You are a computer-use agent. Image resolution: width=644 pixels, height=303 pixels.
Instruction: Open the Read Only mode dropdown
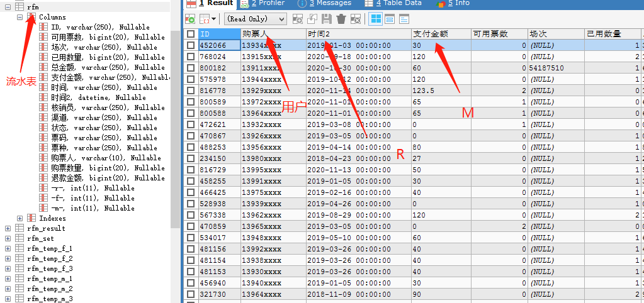point(255,19)
